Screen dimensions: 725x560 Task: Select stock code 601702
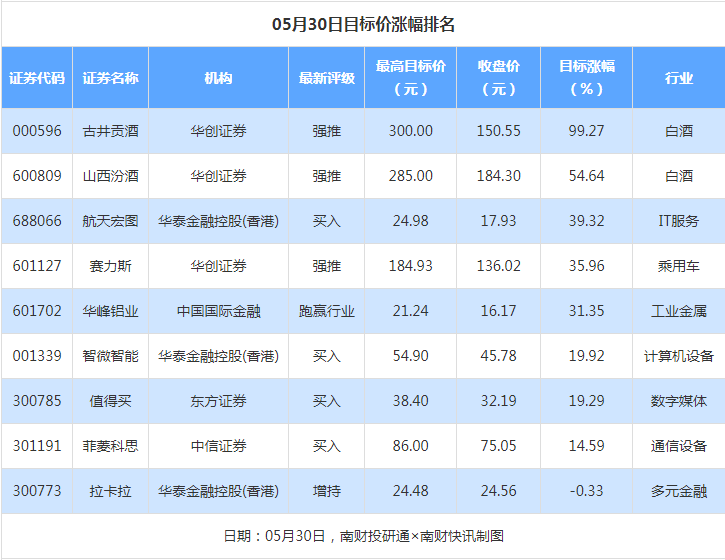37,311
